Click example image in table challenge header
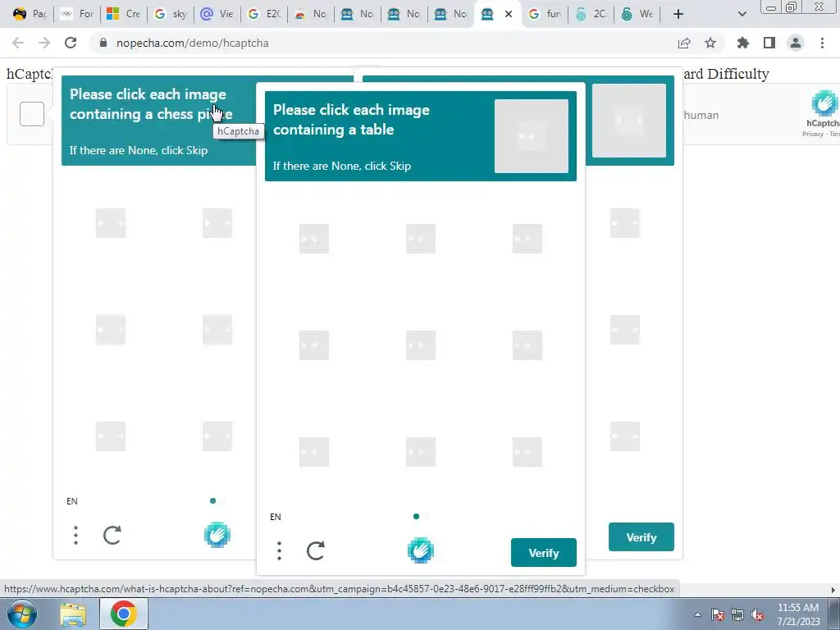Screen dimensions: 840x630 [532, 136]
